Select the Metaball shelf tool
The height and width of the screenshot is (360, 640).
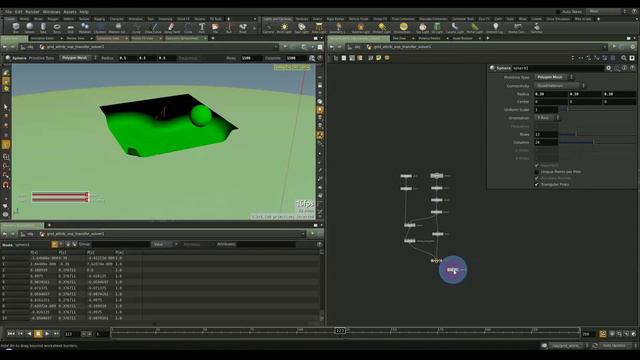click(84, 28)
